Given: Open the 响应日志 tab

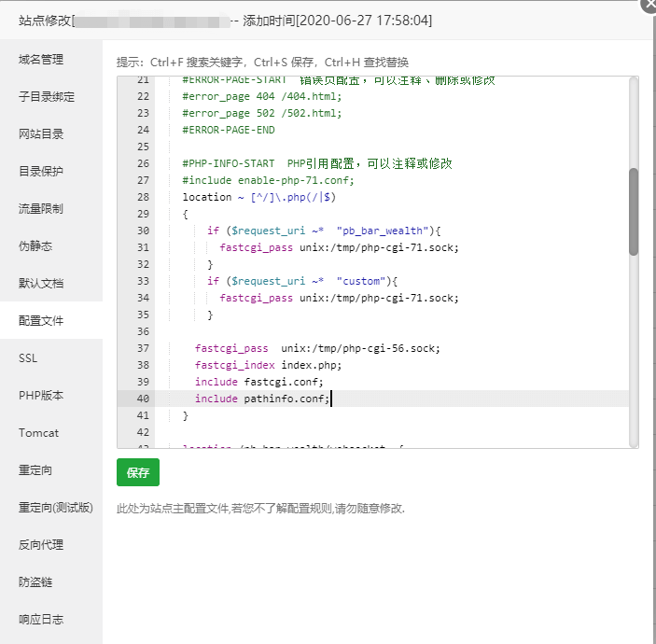Looking at the screenshot, I should pos(41,619).
